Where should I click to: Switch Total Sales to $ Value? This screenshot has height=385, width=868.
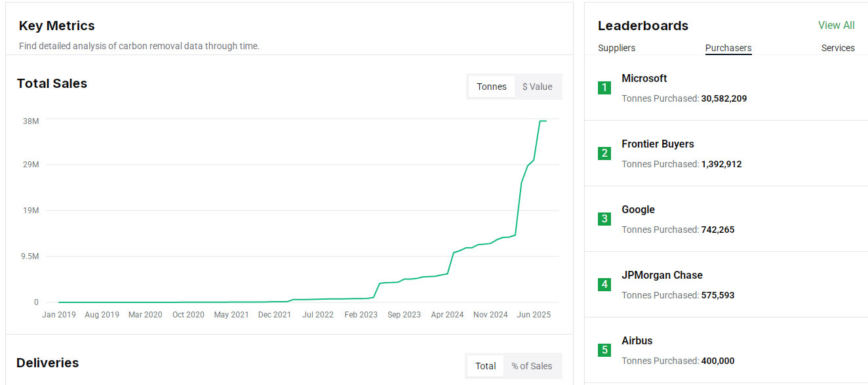point(537,87)
